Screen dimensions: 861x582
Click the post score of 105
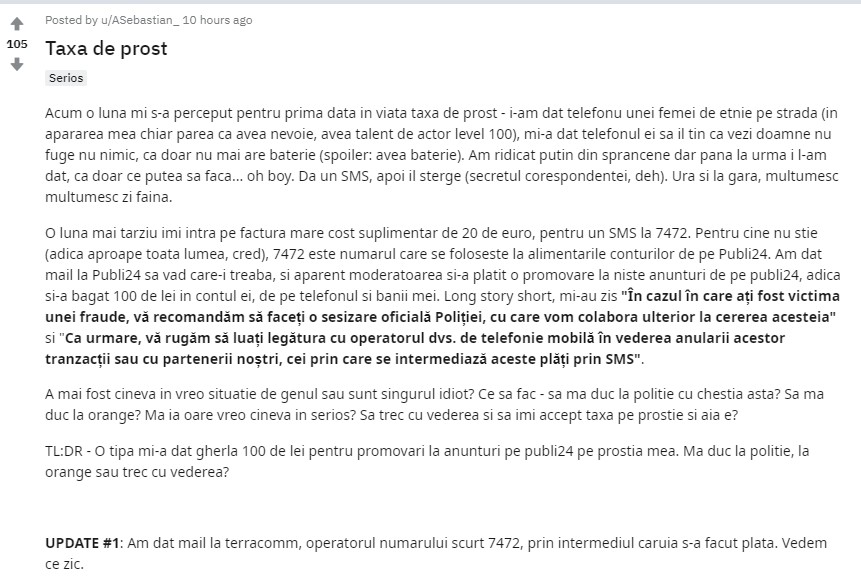tap(17, 44)
